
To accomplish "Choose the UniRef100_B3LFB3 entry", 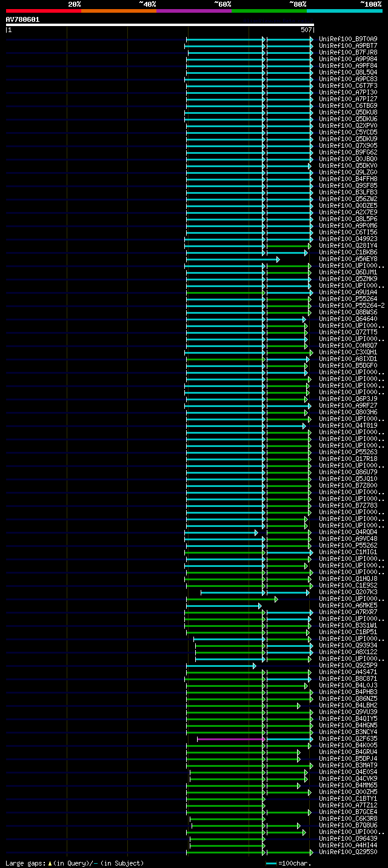I will pos(348,193).
